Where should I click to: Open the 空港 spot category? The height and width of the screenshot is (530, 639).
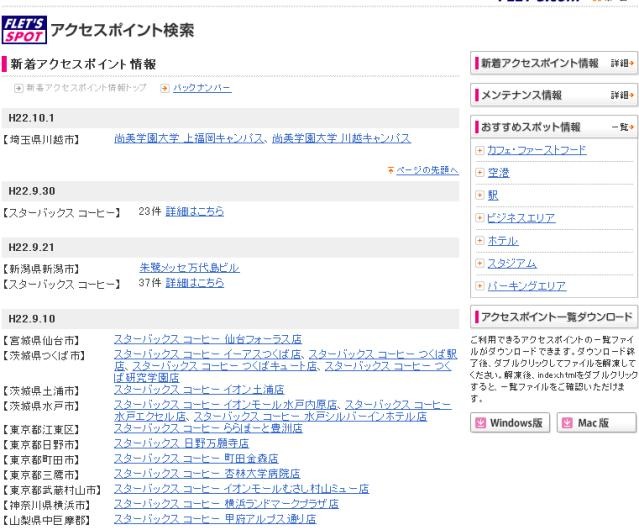[498, 173]
